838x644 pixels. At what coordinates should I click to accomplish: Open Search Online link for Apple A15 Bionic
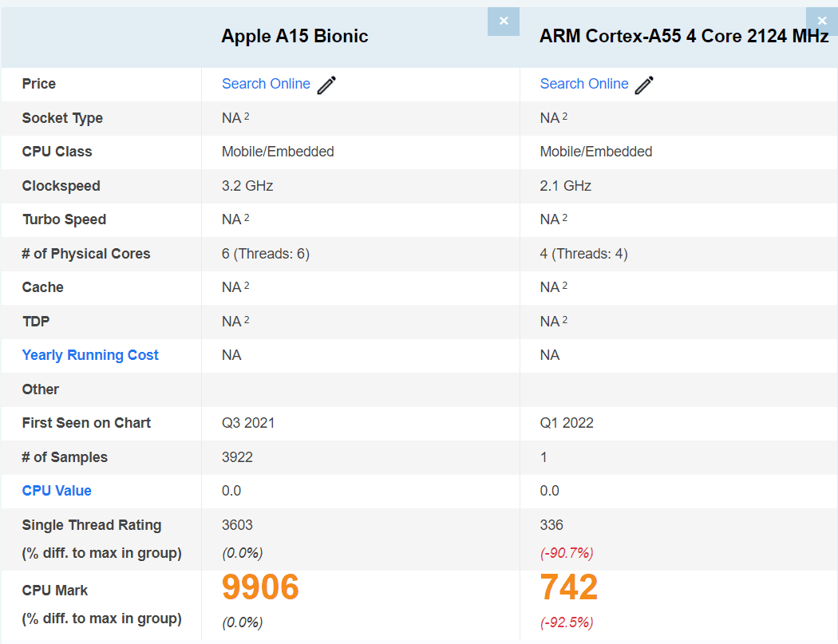(266, 84)
